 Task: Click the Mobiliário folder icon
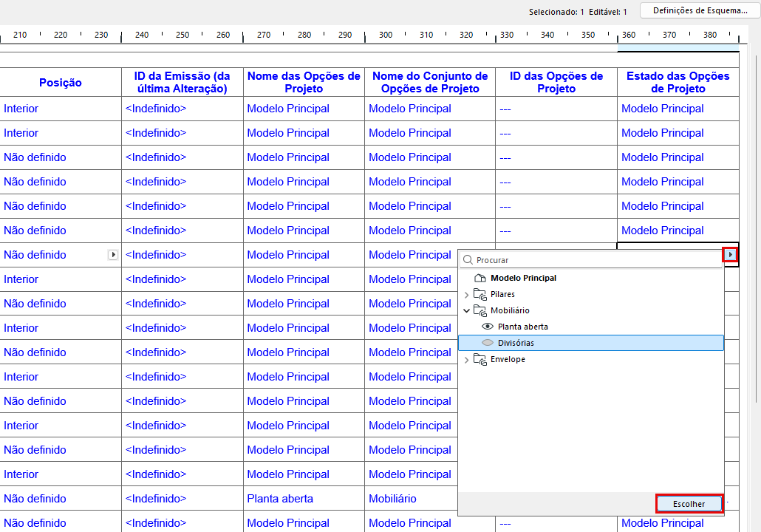[480, 310]
